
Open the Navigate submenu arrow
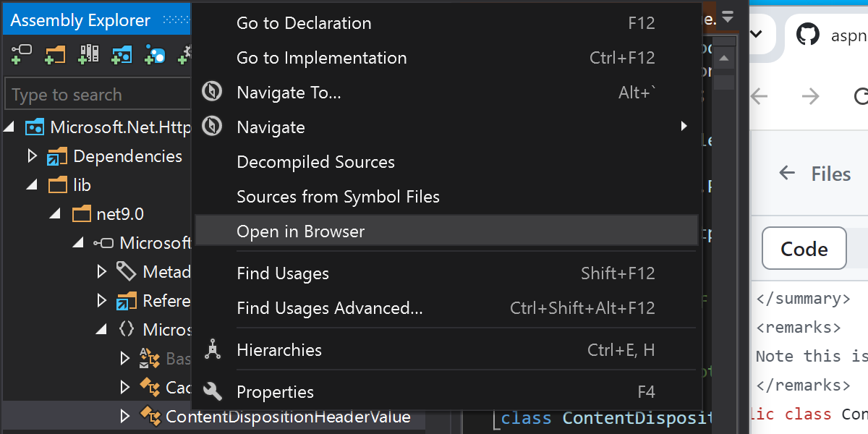[x=684, y=126]
